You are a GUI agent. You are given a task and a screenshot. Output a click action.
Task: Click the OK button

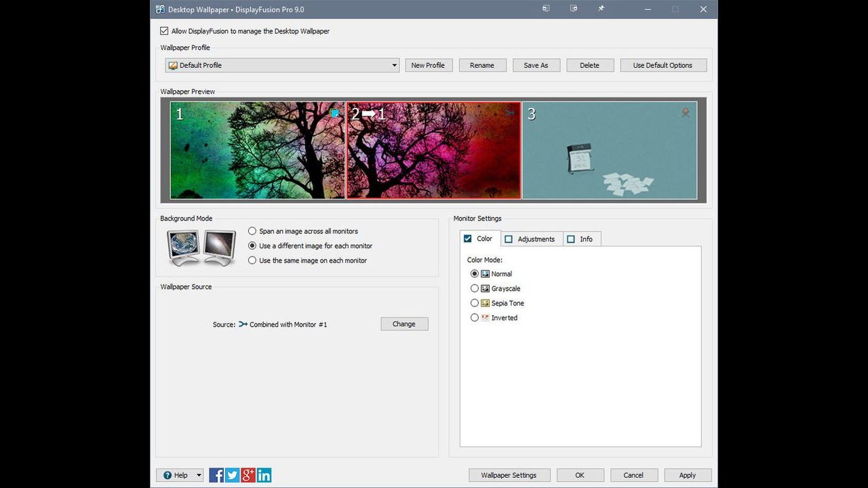coord(580,475)
